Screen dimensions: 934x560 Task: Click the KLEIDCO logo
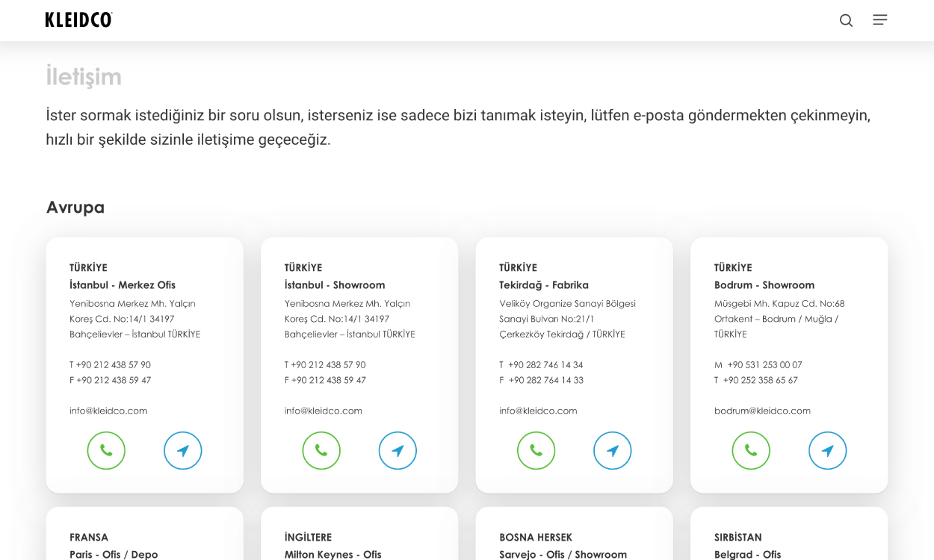coord(78,20)
